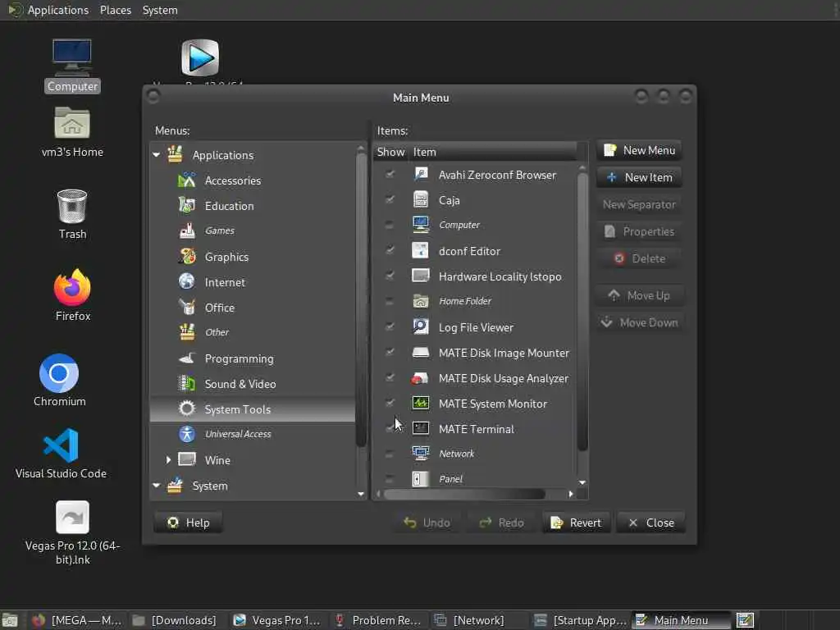Expand the Wine menu node
This screenshot has width=840, height=630.
coord(168,459)
